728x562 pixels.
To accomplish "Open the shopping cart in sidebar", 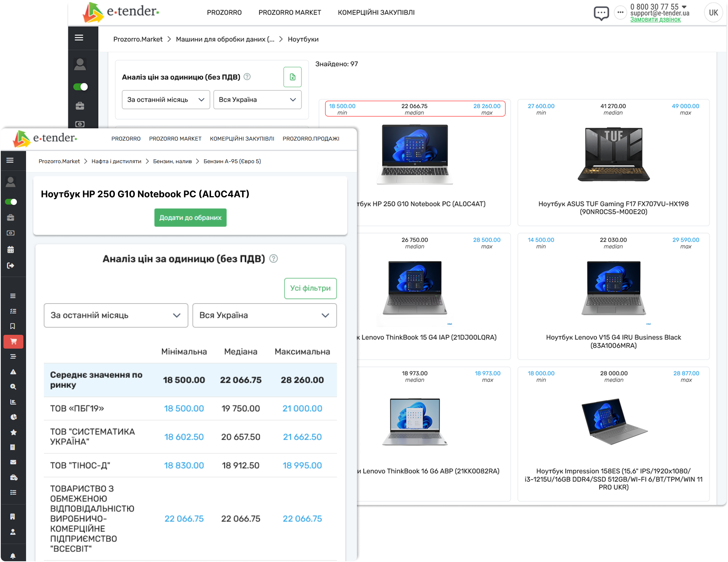I will (13, 341).
